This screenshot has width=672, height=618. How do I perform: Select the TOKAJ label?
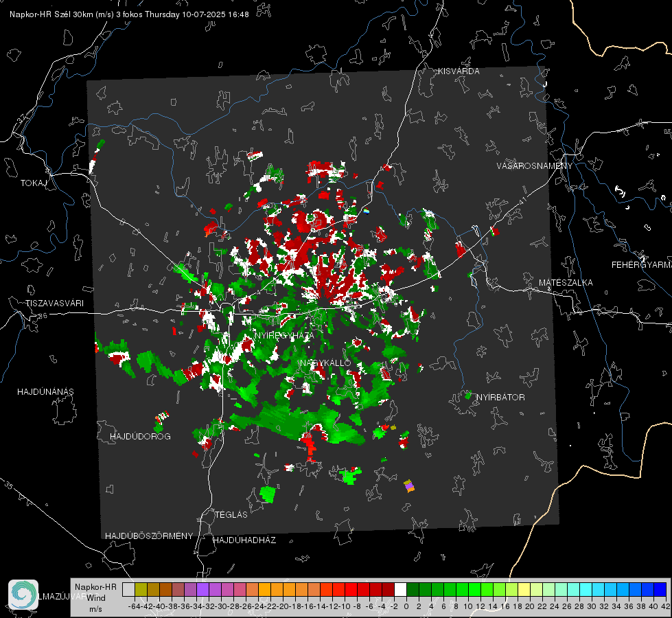click(34, 183)
